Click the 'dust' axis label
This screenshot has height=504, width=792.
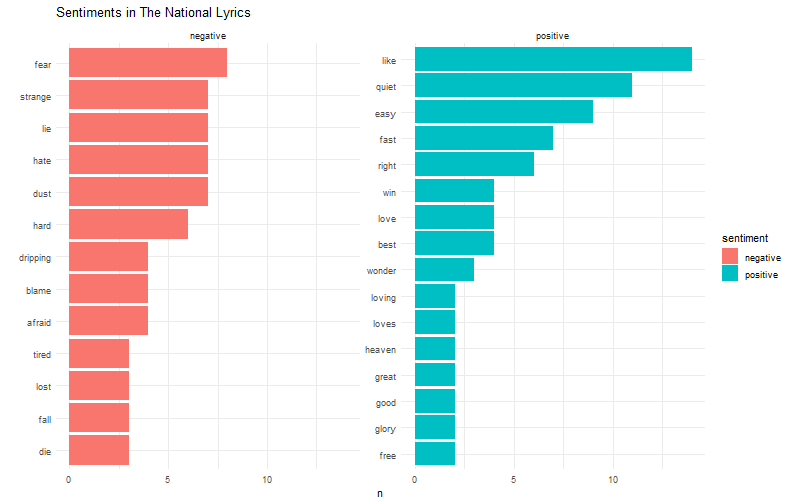click(x=42, y=193)
